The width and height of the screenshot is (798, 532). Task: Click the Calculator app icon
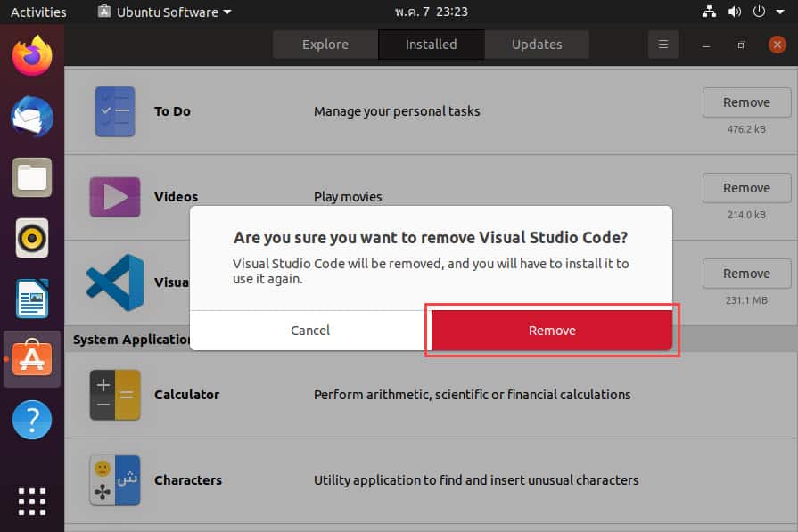coord(115,395)
